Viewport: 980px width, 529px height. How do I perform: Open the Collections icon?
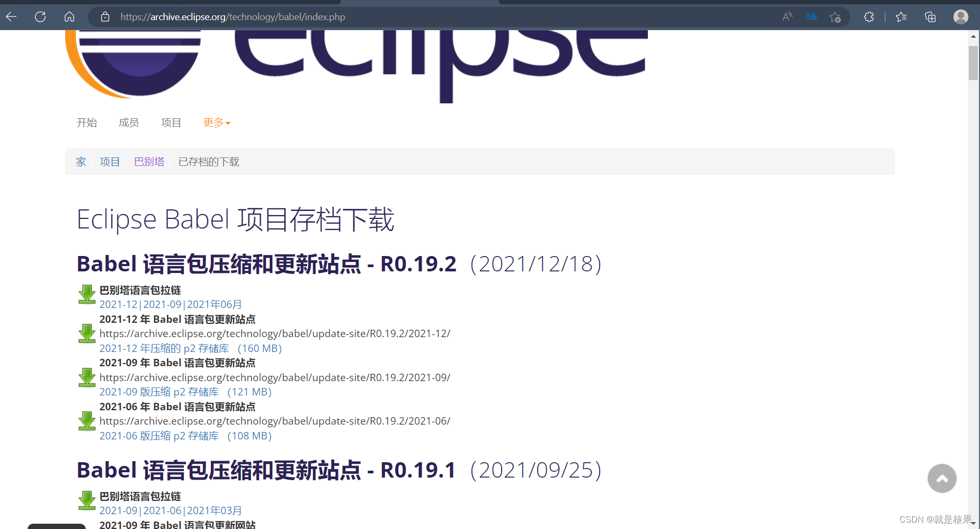pyautogui.click(x=930, y=16)
